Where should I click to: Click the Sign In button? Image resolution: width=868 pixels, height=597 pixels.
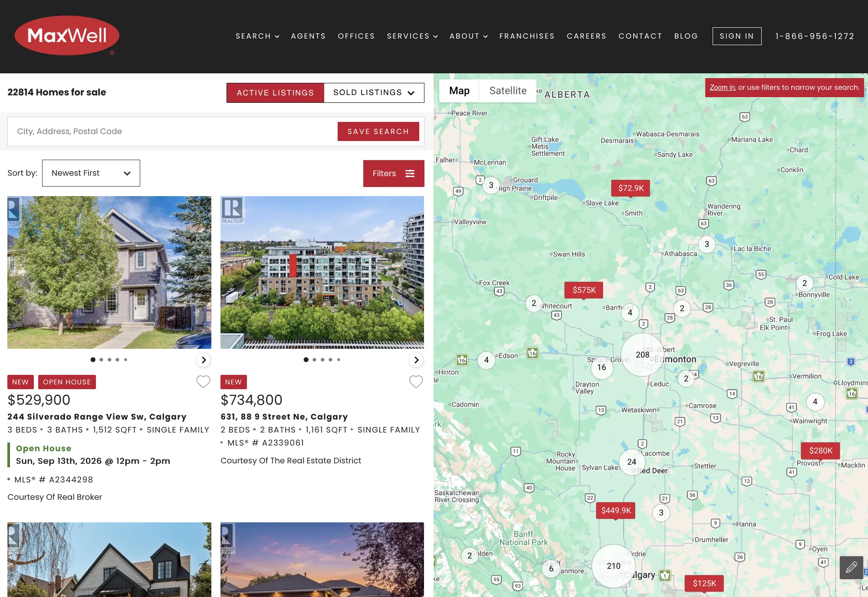(x=737, y=36)
